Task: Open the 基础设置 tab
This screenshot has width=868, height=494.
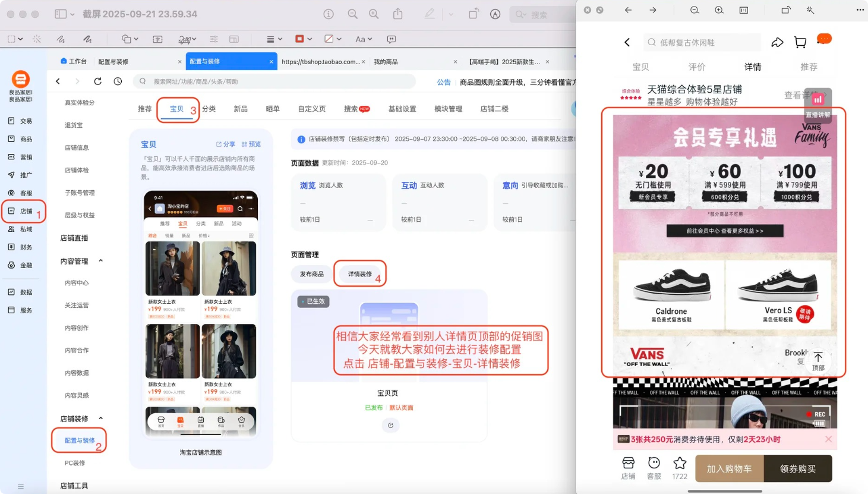Action: (x=402, y=109)
